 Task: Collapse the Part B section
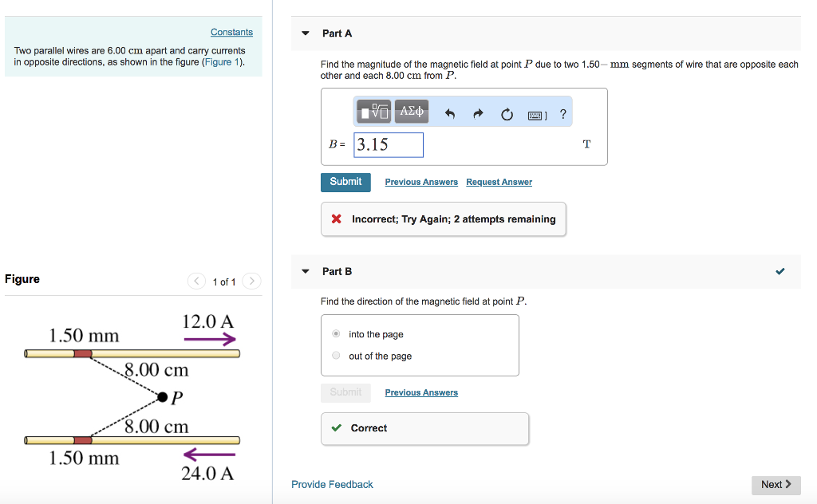pos(306,271)
